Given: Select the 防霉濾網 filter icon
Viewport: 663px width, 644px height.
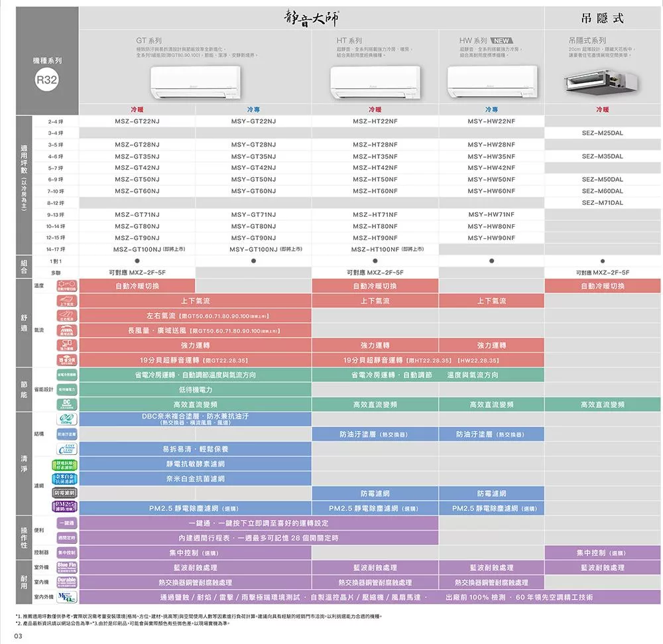Looking at the screenshot, I should pos(68,493).
